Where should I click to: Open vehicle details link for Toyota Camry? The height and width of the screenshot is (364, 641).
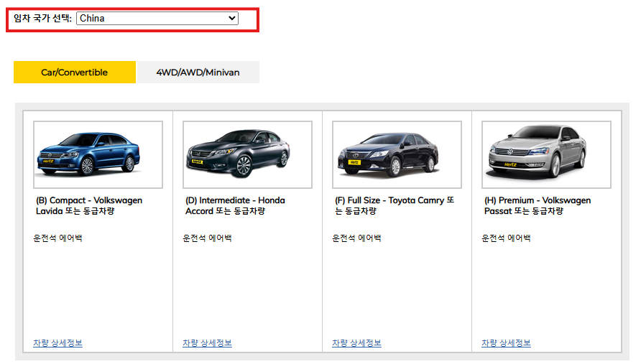(356, 343)
